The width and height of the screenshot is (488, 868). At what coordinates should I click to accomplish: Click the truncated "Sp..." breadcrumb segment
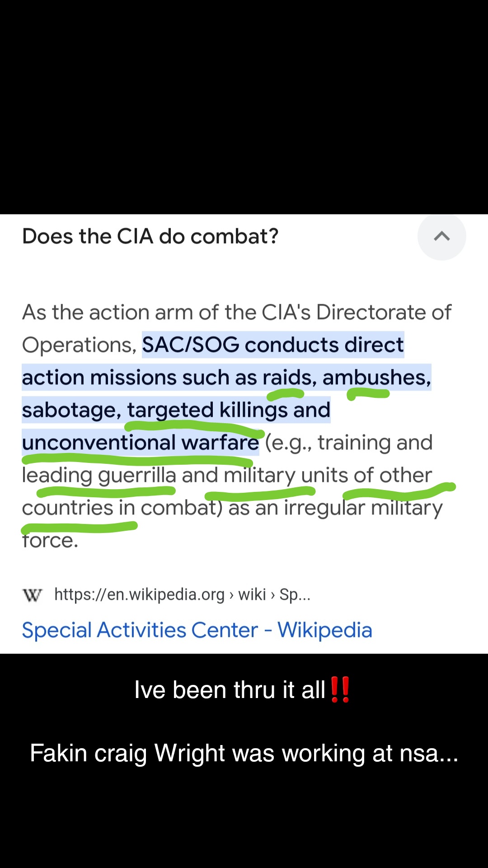point(295,594)
